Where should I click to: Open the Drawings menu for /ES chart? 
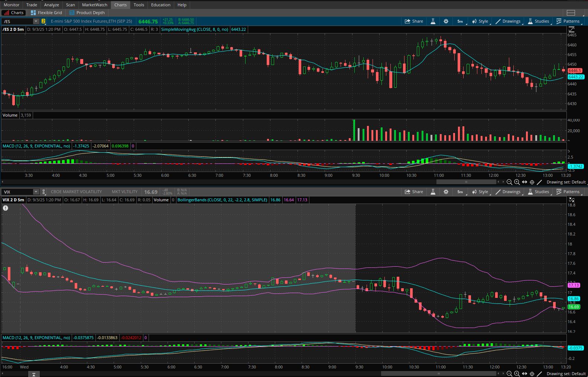508,21
